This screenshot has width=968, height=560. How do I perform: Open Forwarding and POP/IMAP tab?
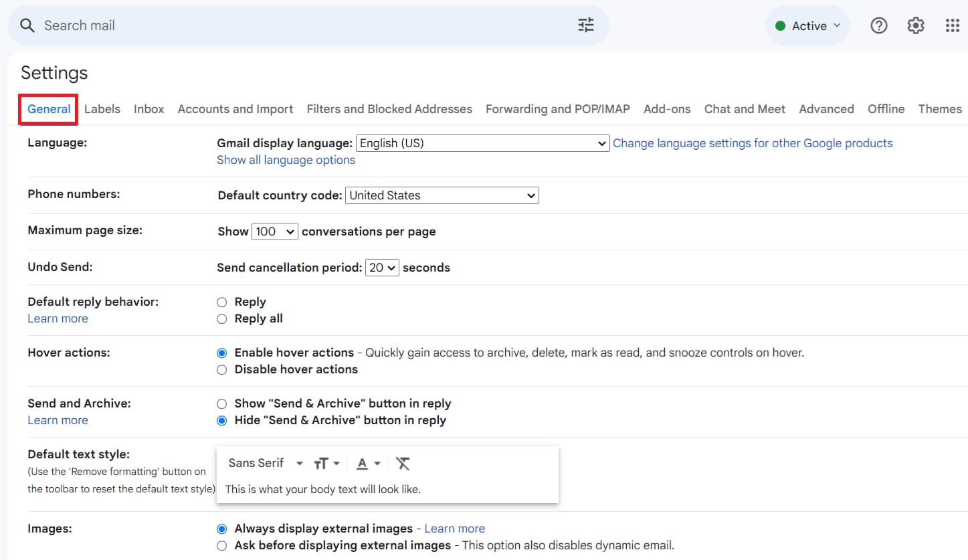[558, 109]
